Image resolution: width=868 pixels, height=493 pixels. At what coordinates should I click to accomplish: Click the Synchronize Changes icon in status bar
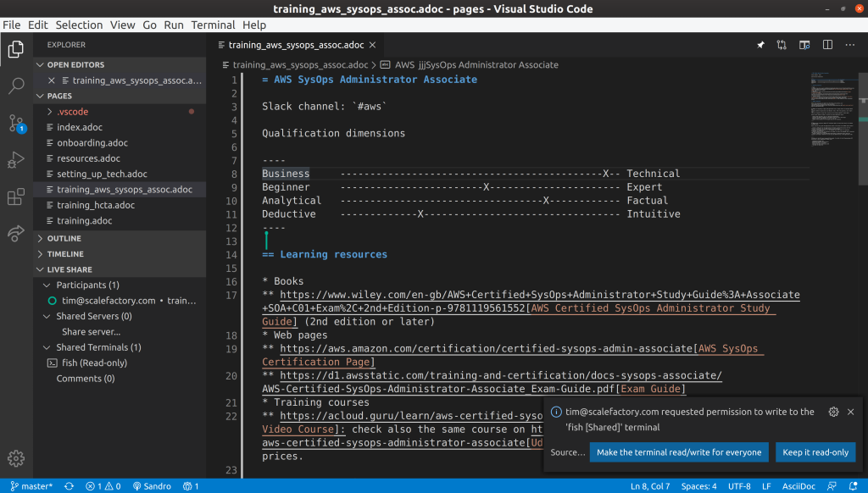click(x=69, y=486)
